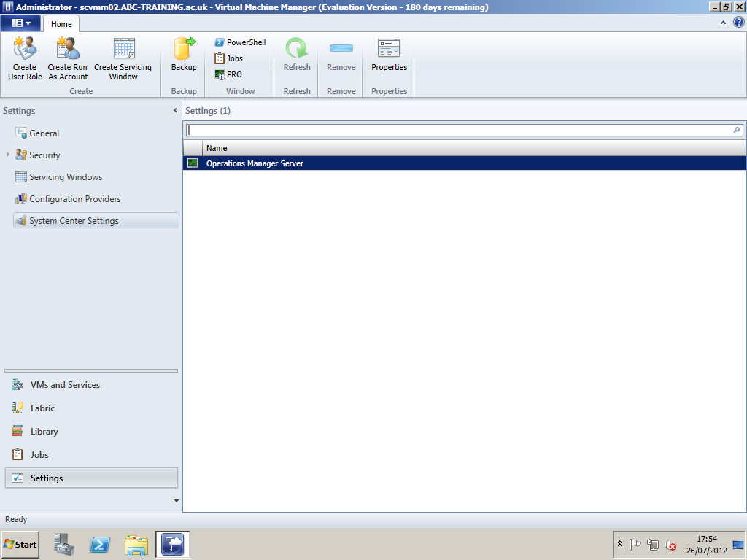The width and height of the screenshot is (747, 560).
Task: Start a Backup from the ribbon
Action: pyautogui.click(x=184, y=54)
